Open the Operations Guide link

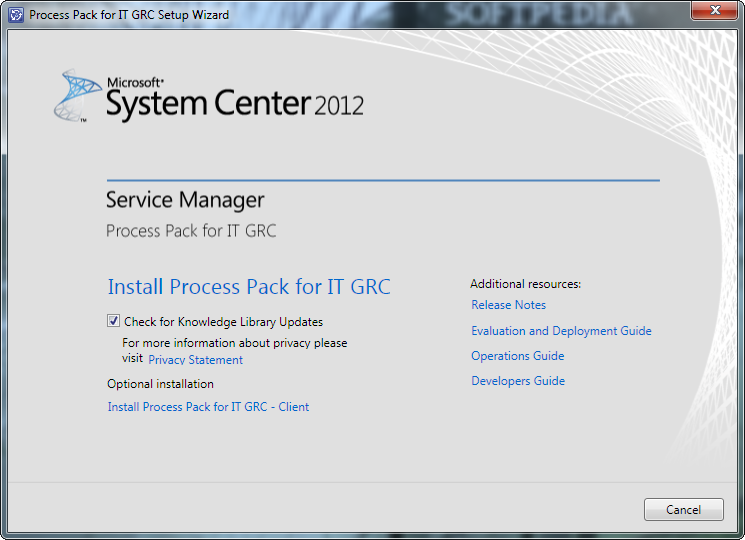(517, 356)
